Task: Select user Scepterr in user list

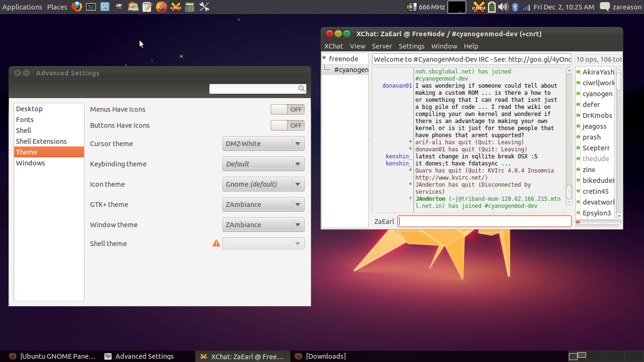Action: (595, 148)
